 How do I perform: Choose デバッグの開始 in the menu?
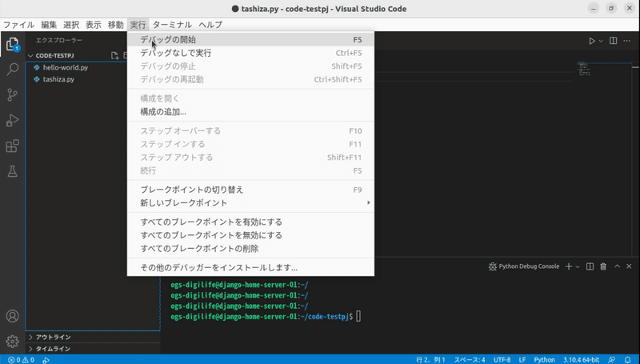pos(250,39)
